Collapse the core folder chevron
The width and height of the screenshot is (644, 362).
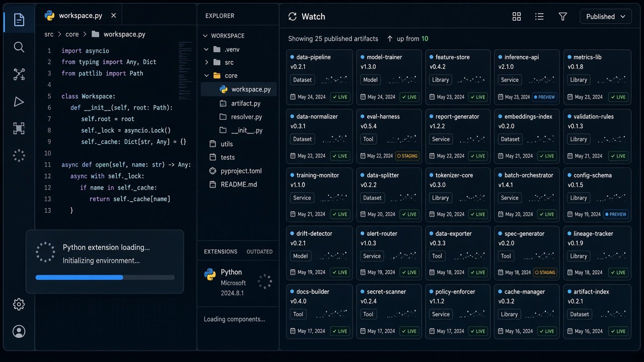point(206,75)
